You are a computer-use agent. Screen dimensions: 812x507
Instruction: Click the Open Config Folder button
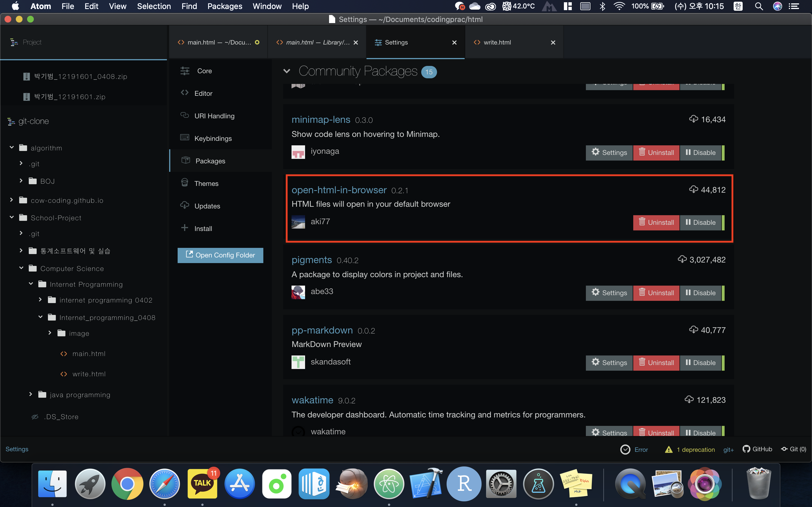coord(220,255)
